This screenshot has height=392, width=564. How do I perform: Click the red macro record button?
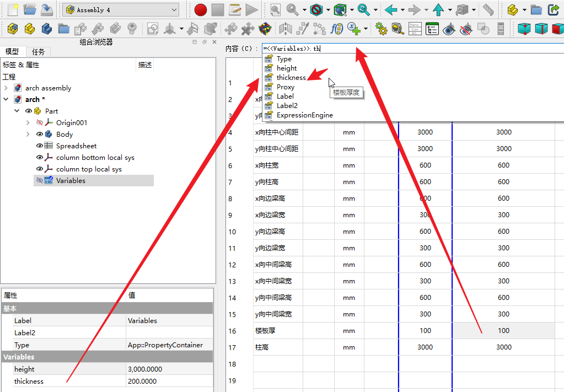[x=200, y=9]
